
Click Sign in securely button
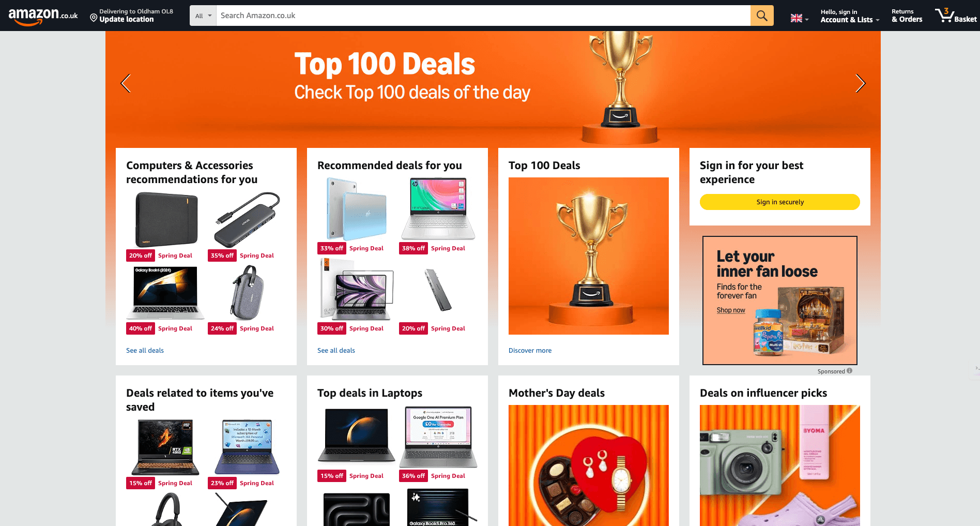779,202
